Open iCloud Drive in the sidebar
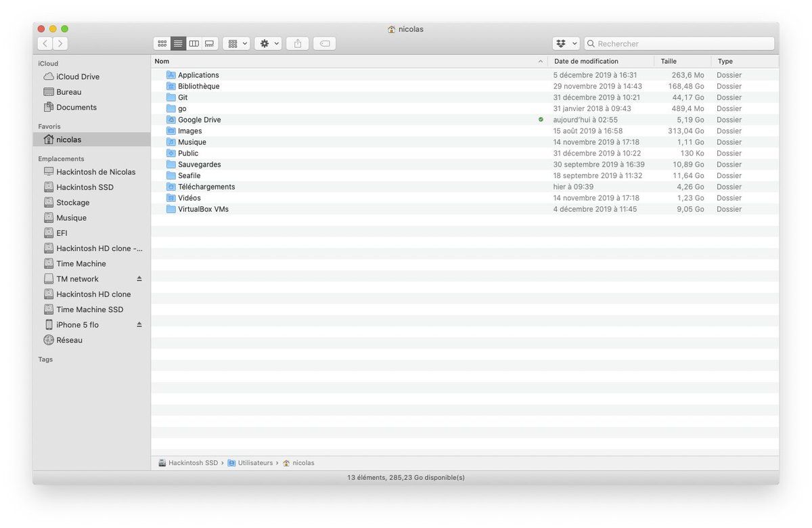The height and width of the screenshot is (528, 812). tap(77, 76)
